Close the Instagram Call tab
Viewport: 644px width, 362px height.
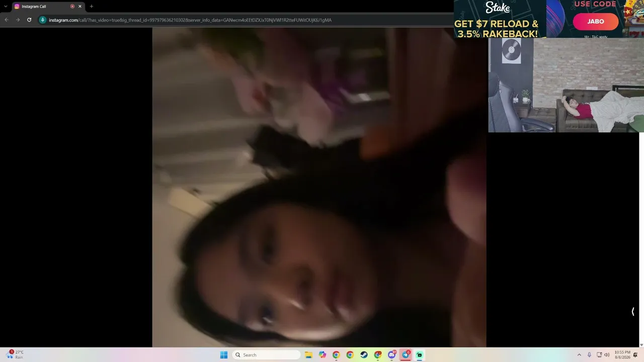[79, 7]
